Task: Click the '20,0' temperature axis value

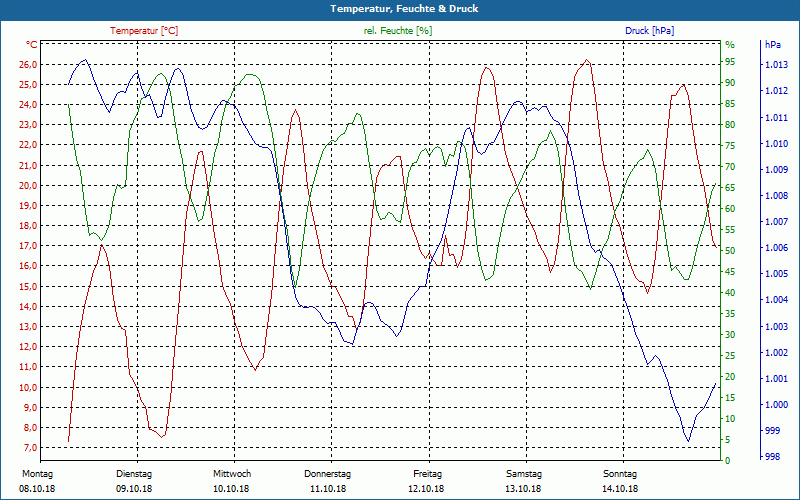Action: point(28,186)
